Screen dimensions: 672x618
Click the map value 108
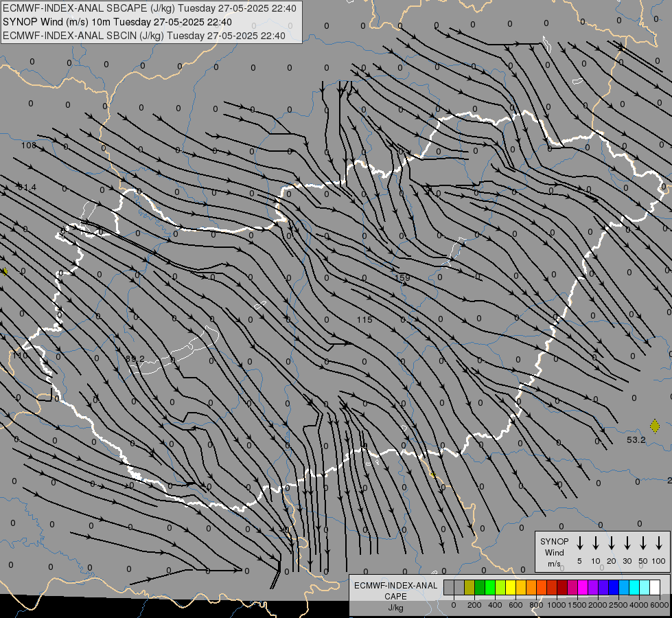(29, 146)
